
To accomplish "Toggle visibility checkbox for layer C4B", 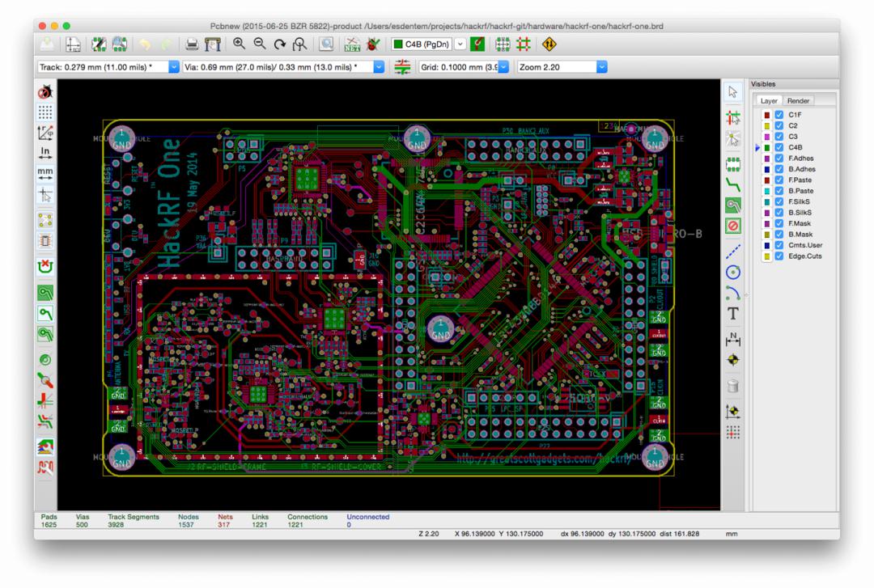I will point(779,147).
